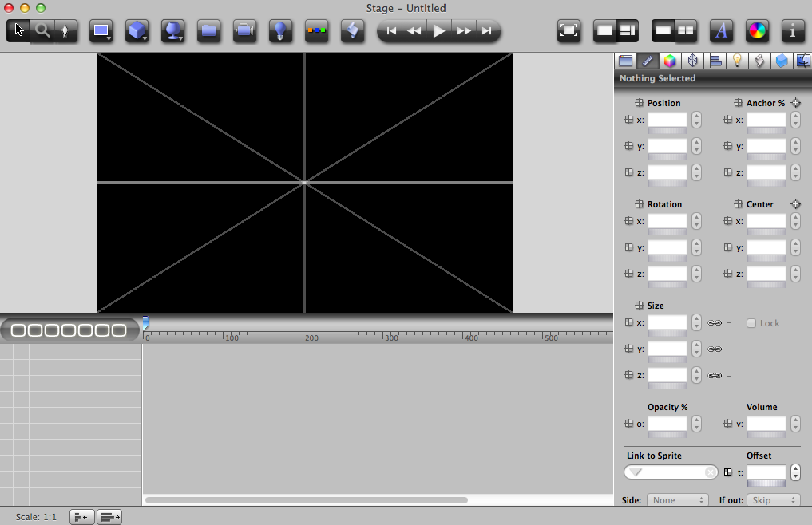The width and height of the screenshot is (812, 525).
Task: Click the timeline horizontal scrollbar
Action: (307, 500)
